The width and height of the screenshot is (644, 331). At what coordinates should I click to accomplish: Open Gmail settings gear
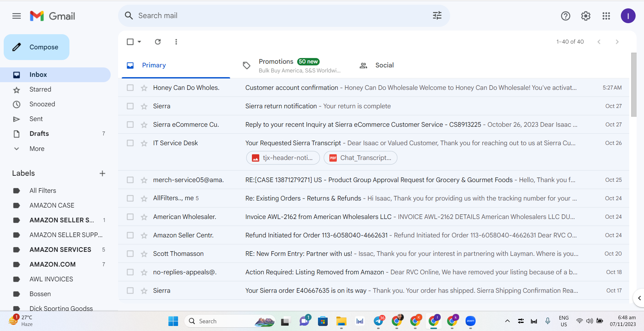point(586,16)
